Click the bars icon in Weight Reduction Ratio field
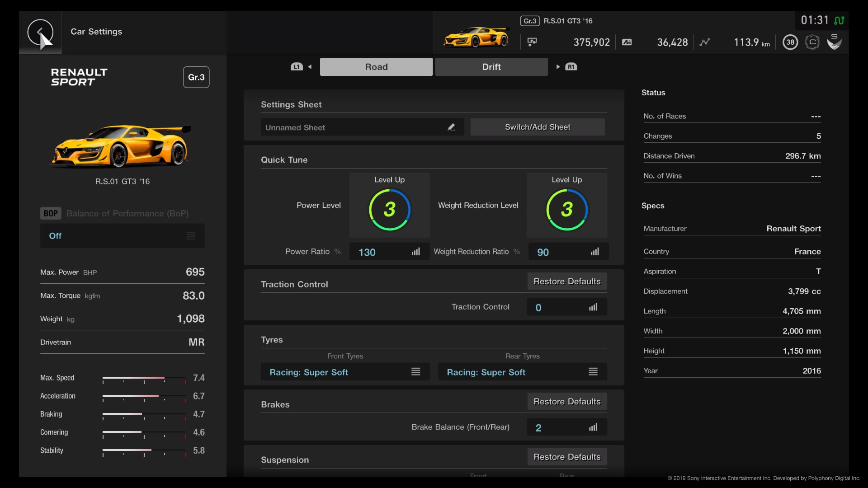 click(595, 252)
